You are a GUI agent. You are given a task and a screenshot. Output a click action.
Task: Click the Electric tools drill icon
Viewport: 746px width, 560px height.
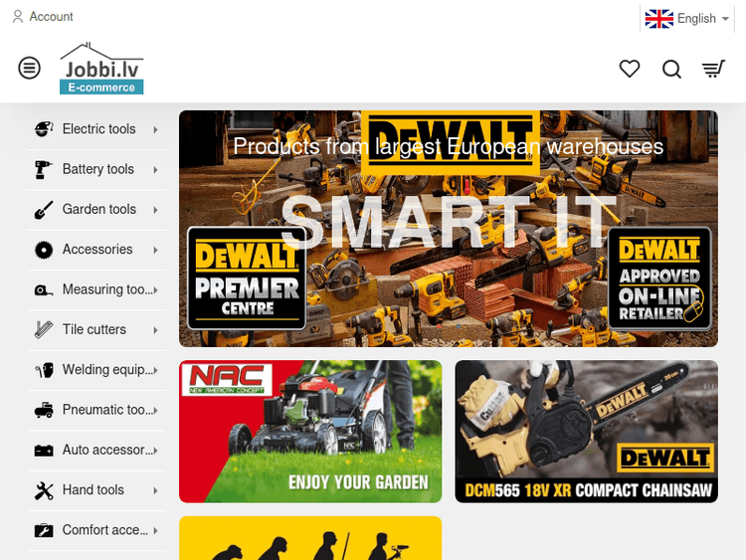(44, 129)
